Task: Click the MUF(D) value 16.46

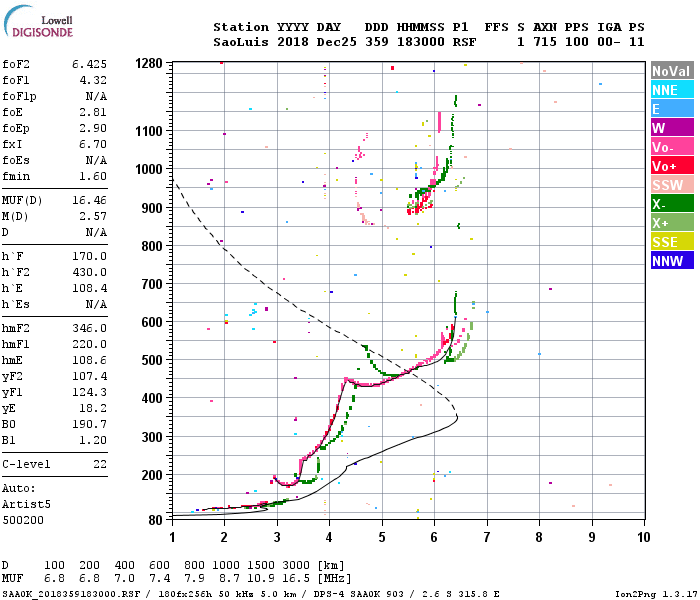Action: [x=89, y=200]
